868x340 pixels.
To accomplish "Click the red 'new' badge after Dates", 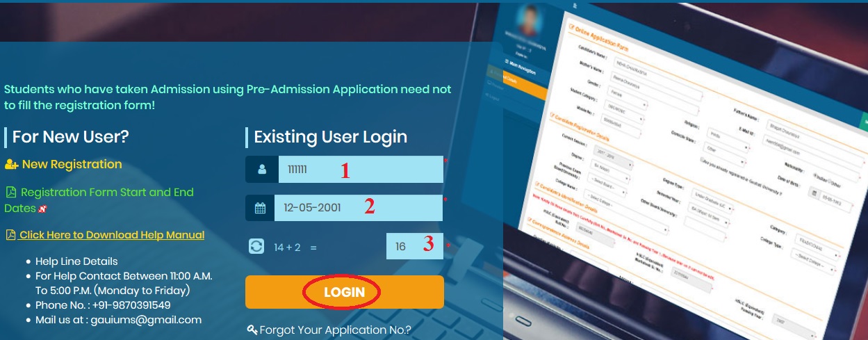I will click(42, 209).
